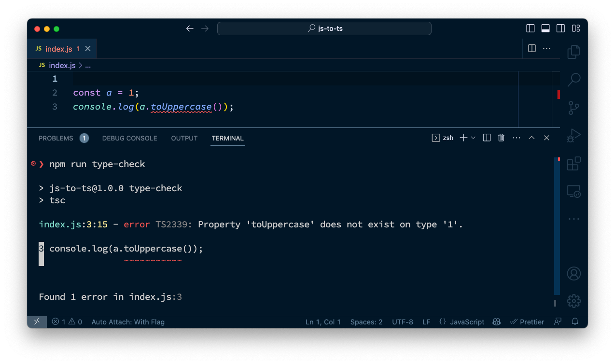Toggle Auto Attach: With Flag setting
615x364 pixels.
tap(127, 322)
